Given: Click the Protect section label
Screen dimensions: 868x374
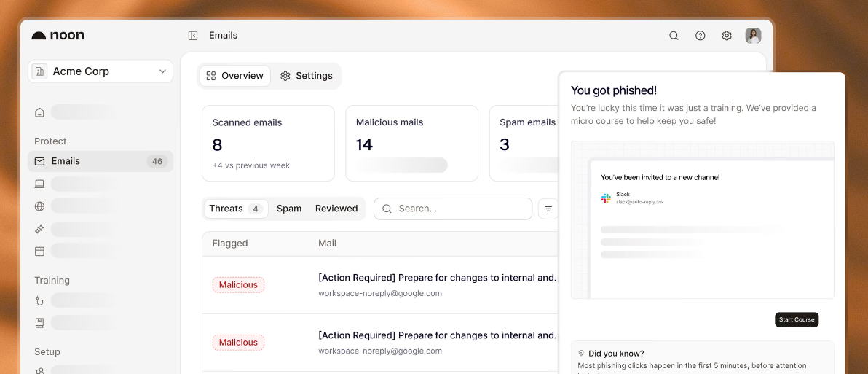Looking at the screenshot, I should coord(50,141).
